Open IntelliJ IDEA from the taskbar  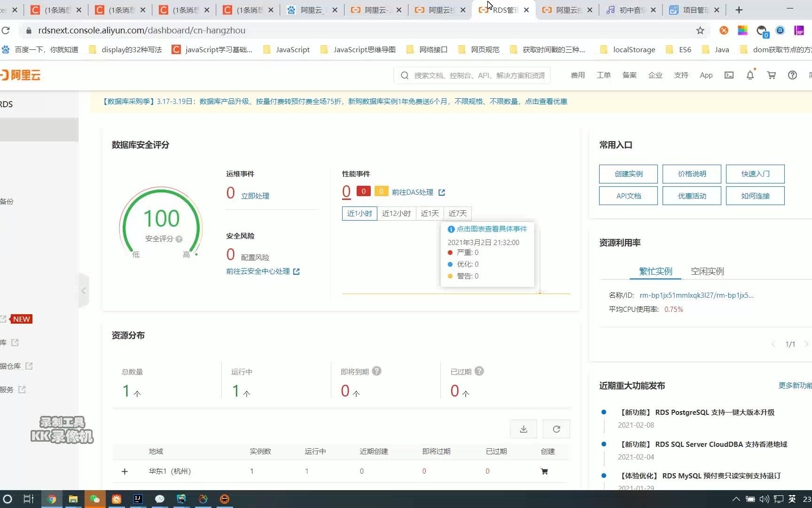(x=138, y=499)
